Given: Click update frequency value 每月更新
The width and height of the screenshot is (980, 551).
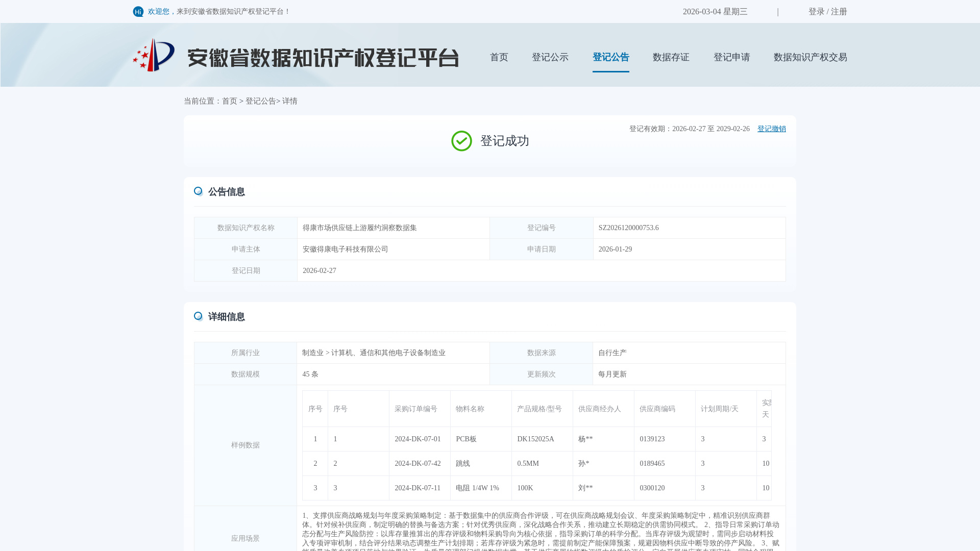Looking at the screenshot, I should click(x=612, y=374).
